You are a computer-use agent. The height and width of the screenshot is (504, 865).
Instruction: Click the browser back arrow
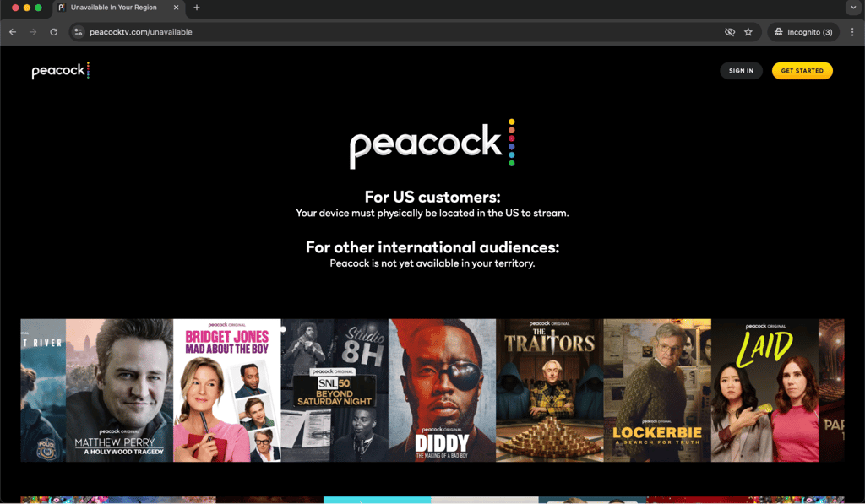pyautogui.click(x=13, y=32)
